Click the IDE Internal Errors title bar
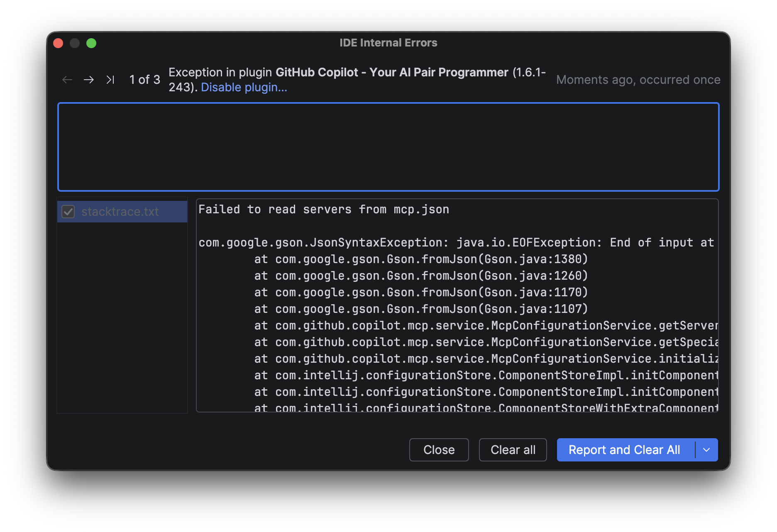The image size is (777, 532). tap(388, 42)
